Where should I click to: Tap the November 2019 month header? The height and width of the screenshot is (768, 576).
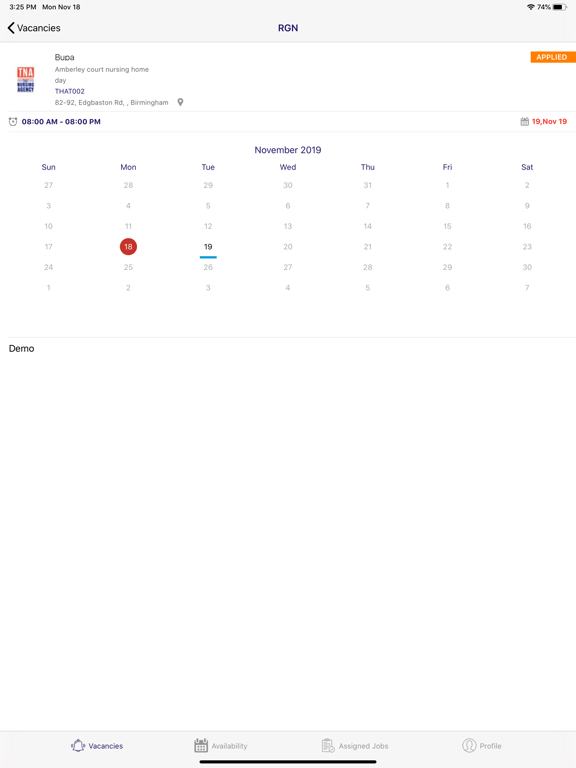(288, 150)
